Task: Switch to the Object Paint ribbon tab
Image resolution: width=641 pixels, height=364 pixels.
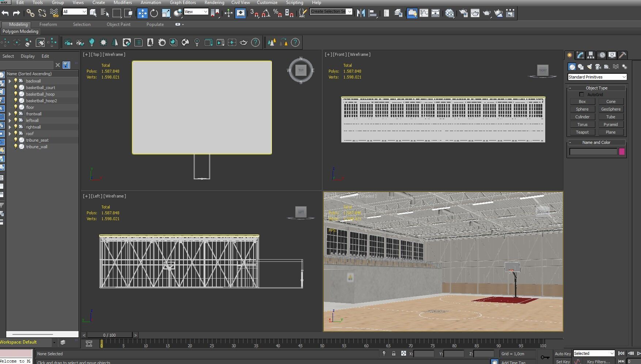Action: 118,24
